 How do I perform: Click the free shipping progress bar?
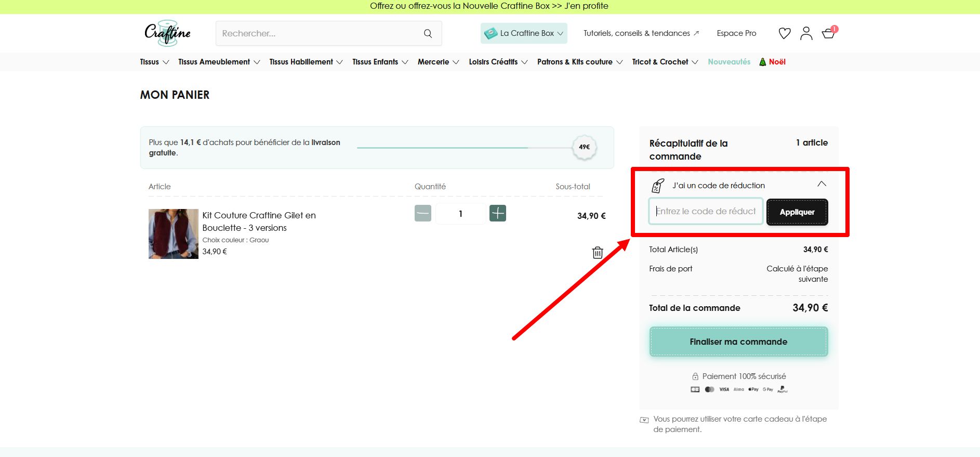(465, 148)
